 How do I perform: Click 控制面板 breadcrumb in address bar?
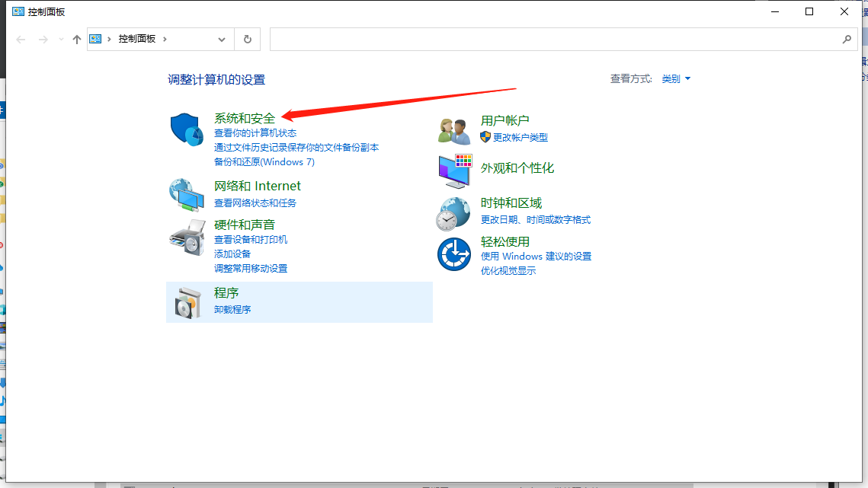pos(136,39)
